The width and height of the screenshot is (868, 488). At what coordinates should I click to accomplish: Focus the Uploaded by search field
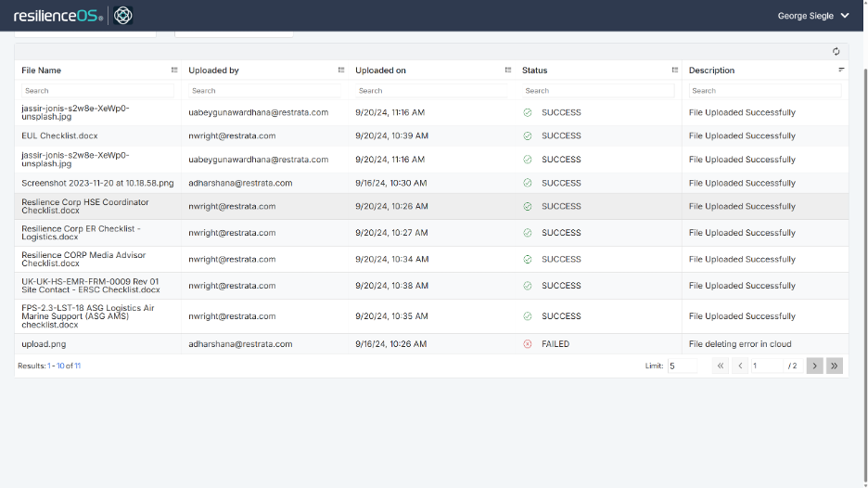point(264,90)
